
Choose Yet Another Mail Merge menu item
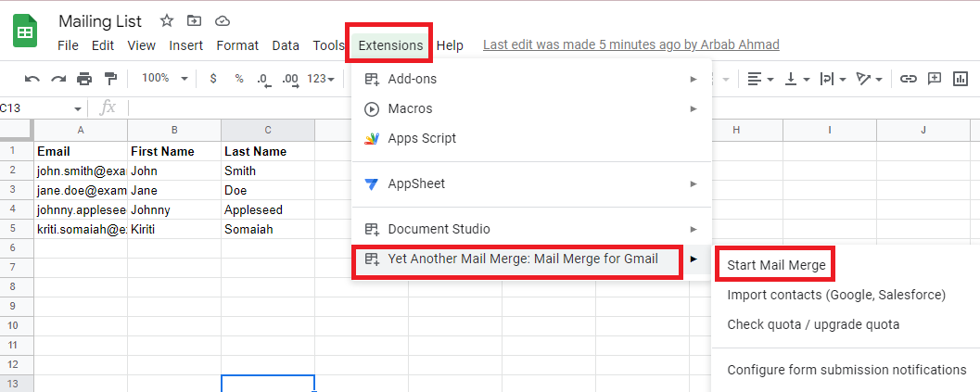tap(531, 259)
